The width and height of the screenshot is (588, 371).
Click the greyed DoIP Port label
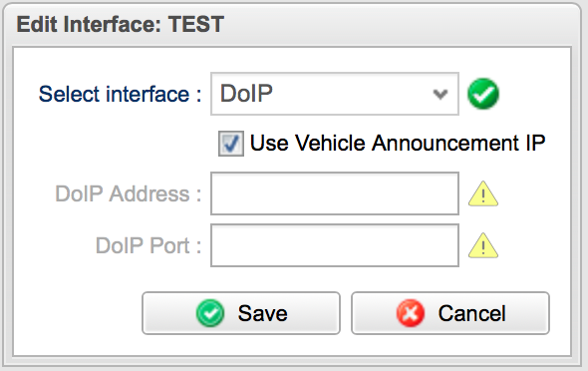(x=148, y=245)
